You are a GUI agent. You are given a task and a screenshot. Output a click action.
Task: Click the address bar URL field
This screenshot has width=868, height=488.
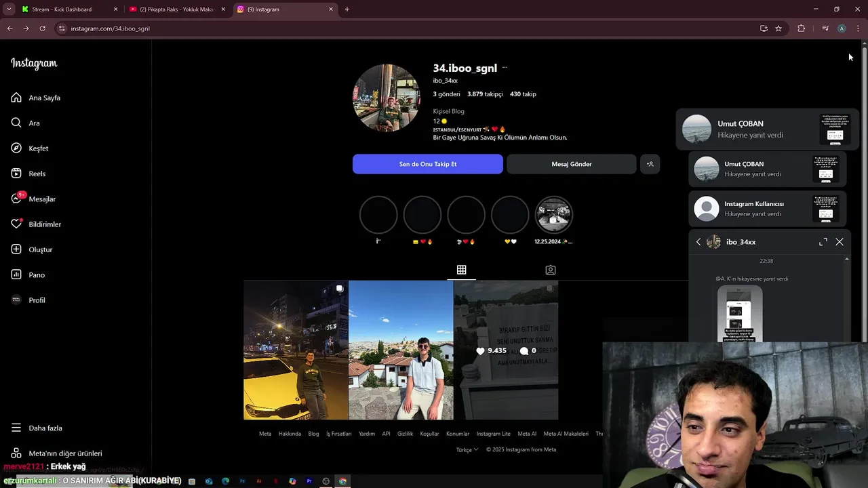coord(407,28)
